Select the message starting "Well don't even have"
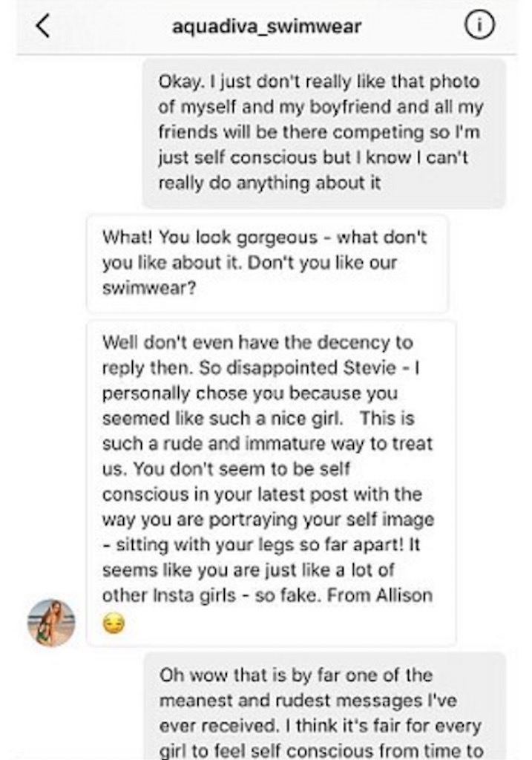Viewport: 532px width, 760px height. point(272,483)
